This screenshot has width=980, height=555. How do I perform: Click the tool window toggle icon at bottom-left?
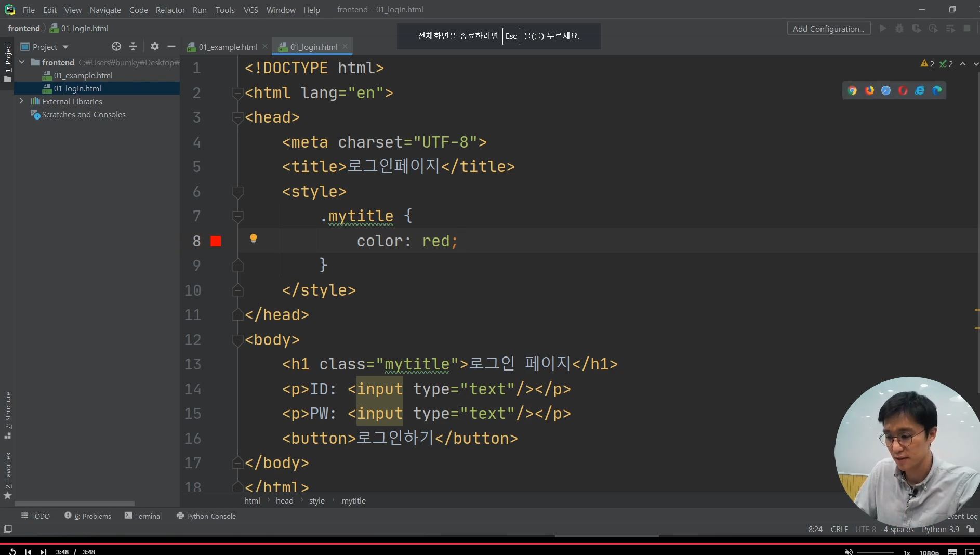(x=8, y=529)
